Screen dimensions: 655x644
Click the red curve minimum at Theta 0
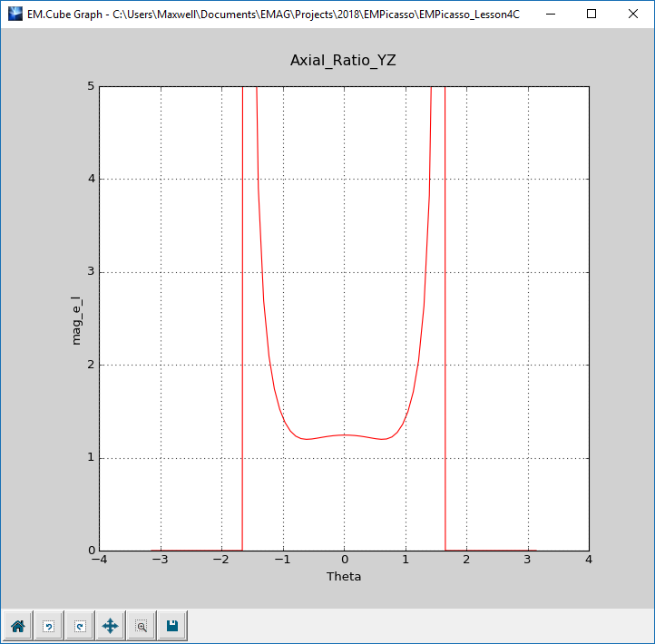click(344, 434)
